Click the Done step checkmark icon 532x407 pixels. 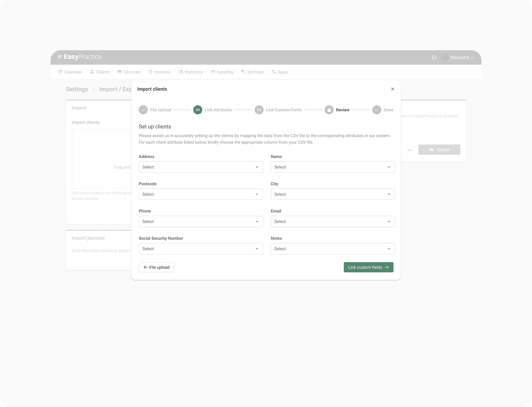click(x=377, y=110)
